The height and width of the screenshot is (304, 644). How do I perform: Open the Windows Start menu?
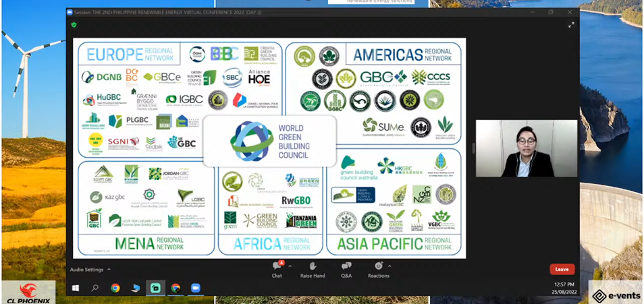click(x=75, y=288)
